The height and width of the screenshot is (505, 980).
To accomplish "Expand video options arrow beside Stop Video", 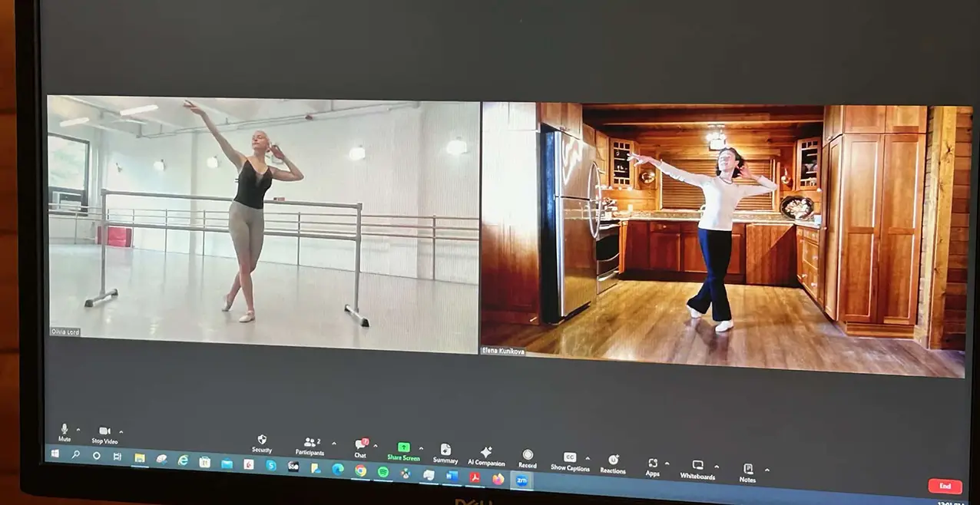I will pos(121,431).
